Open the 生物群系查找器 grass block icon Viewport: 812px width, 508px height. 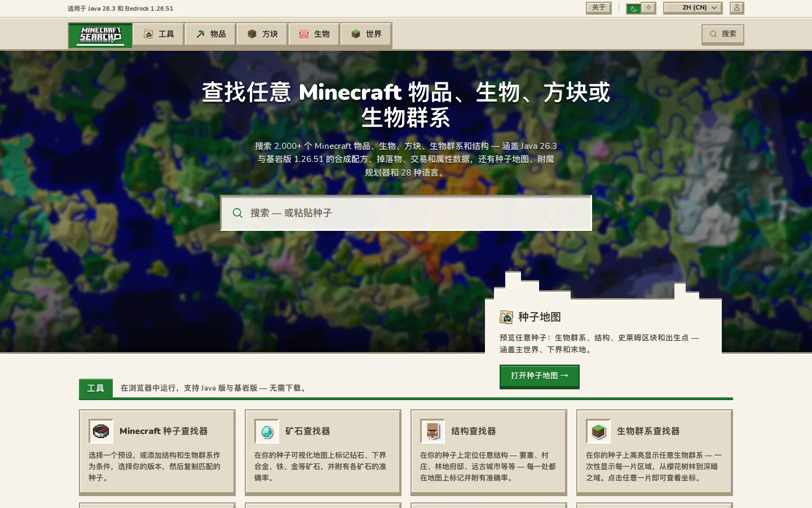[598, 431]
